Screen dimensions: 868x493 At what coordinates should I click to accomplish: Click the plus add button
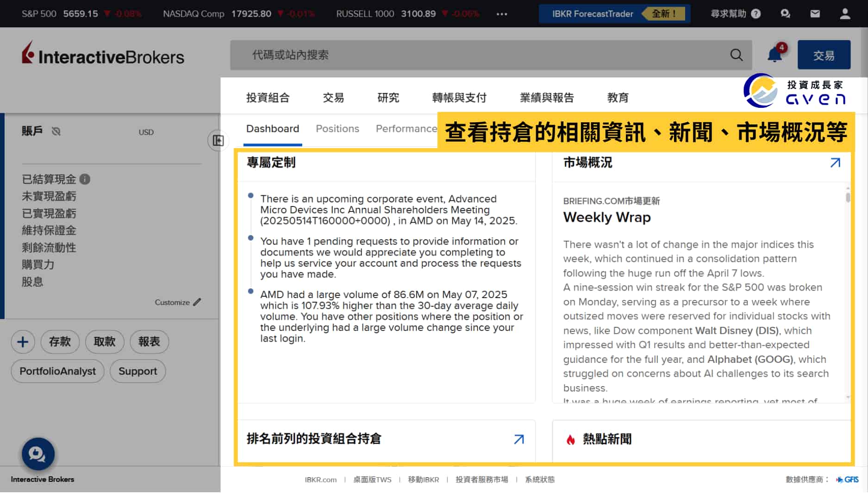tap(23, 342)
